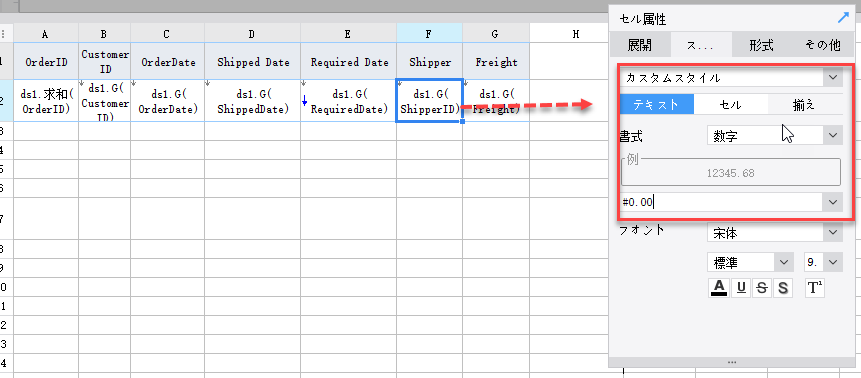Select column A header
Image resolution: width=861 pixels, height=378 pixels.
[46, 34]
